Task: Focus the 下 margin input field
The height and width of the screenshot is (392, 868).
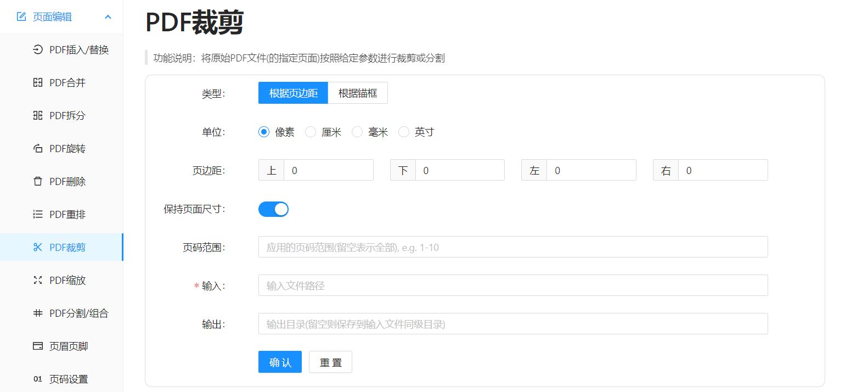Action: [460, 170]
